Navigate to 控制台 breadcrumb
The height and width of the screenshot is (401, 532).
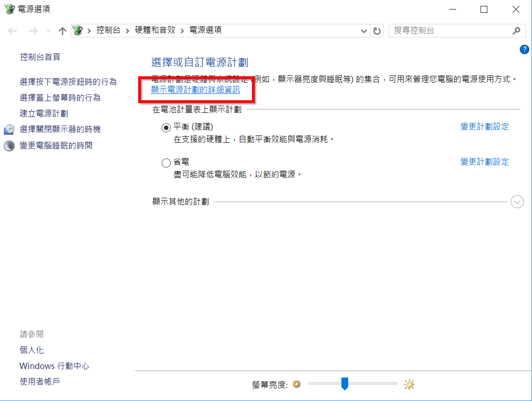[108, 30]
